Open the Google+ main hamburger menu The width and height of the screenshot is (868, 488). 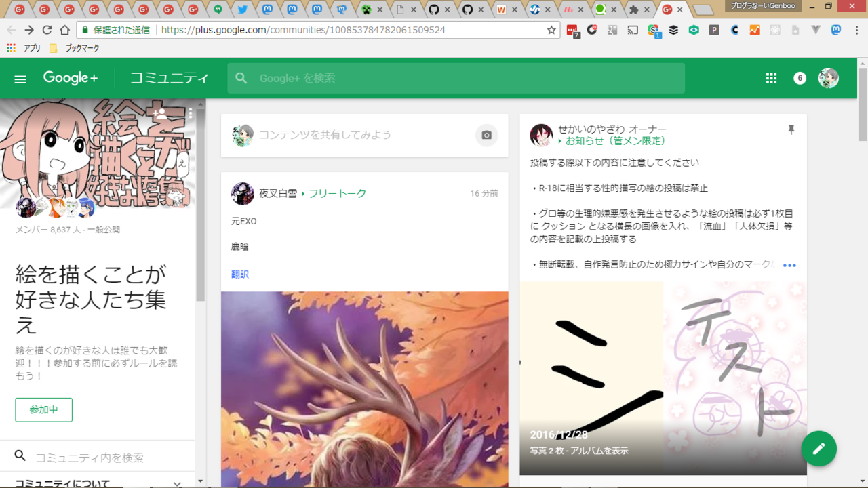click(20, 79)
